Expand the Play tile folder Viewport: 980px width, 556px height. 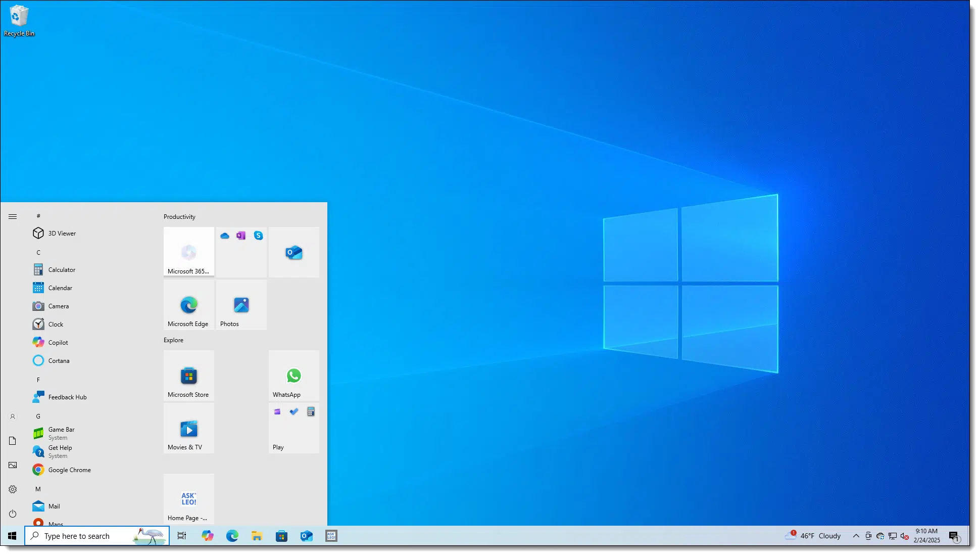tap(294, 428)
